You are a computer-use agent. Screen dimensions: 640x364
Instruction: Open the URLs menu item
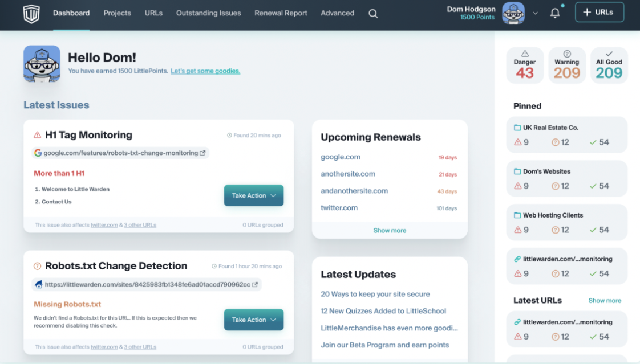click(x=153, y=13)
